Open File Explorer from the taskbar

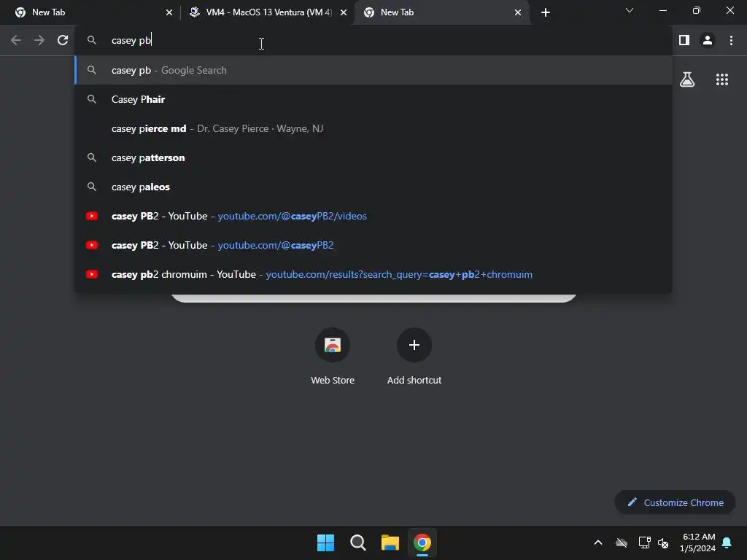tap(390, 542)
